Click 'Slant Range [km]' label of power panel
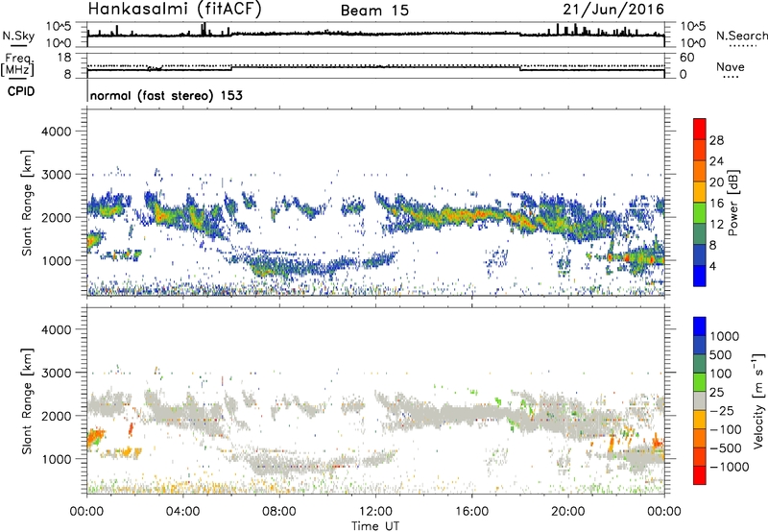The image size is (768, 532). point(27,203)
